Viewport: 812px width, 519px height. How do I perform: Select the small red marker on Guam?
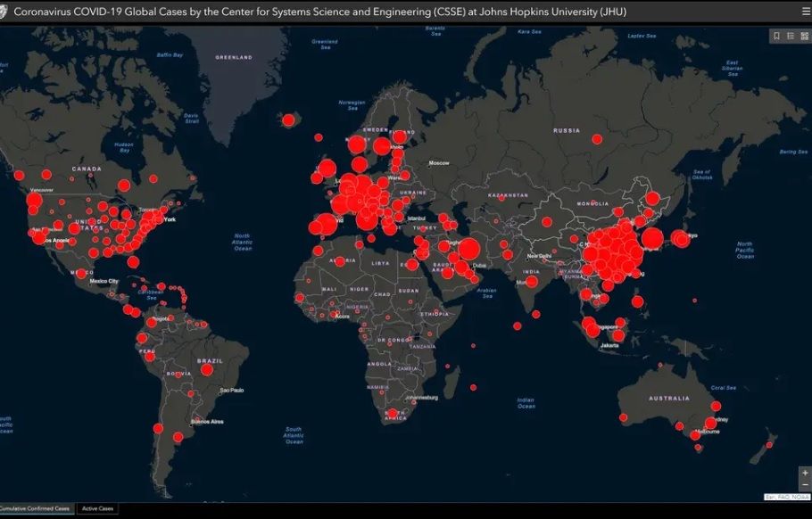tap(694, 301)
